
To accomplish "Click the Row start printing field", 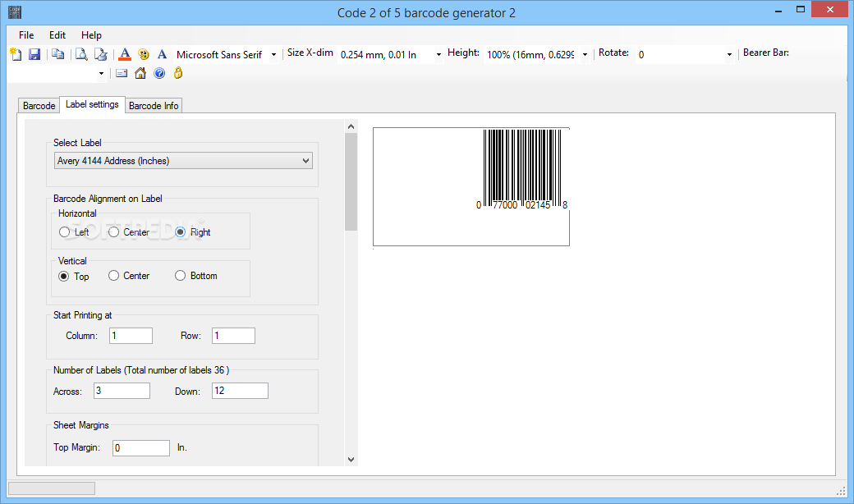I will click(x=234, y=336).
